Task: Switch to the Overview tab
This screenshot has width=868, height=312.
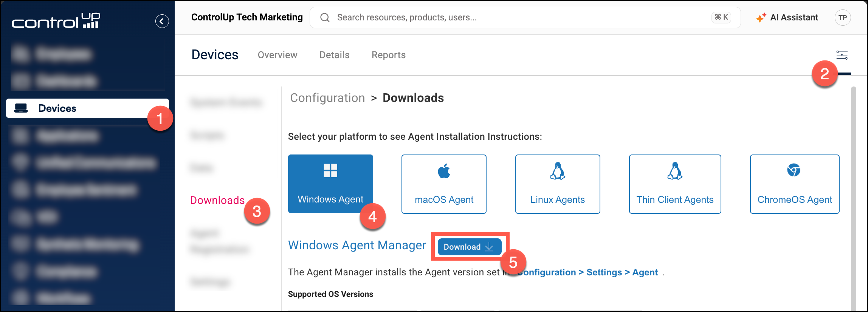Action: tap(277, 55)
